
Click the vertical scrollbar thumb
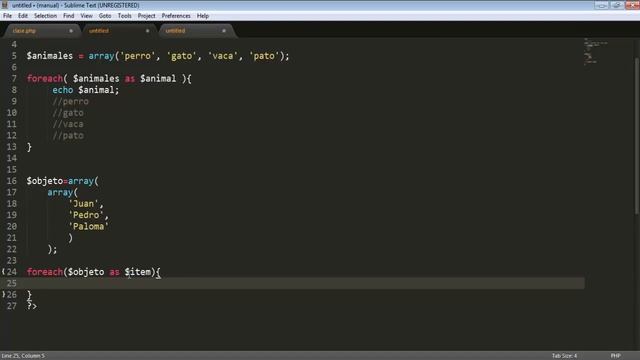tap(637, 136)
